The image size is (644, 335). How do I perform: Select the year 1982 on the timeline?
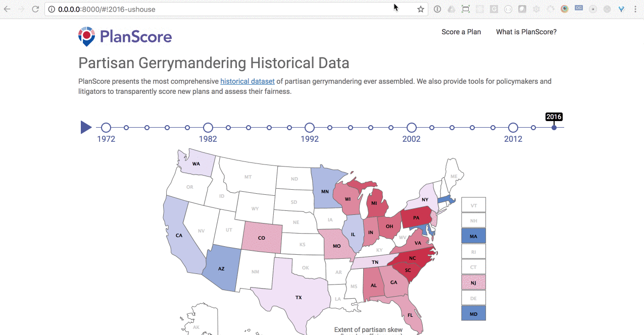(208, 127)
